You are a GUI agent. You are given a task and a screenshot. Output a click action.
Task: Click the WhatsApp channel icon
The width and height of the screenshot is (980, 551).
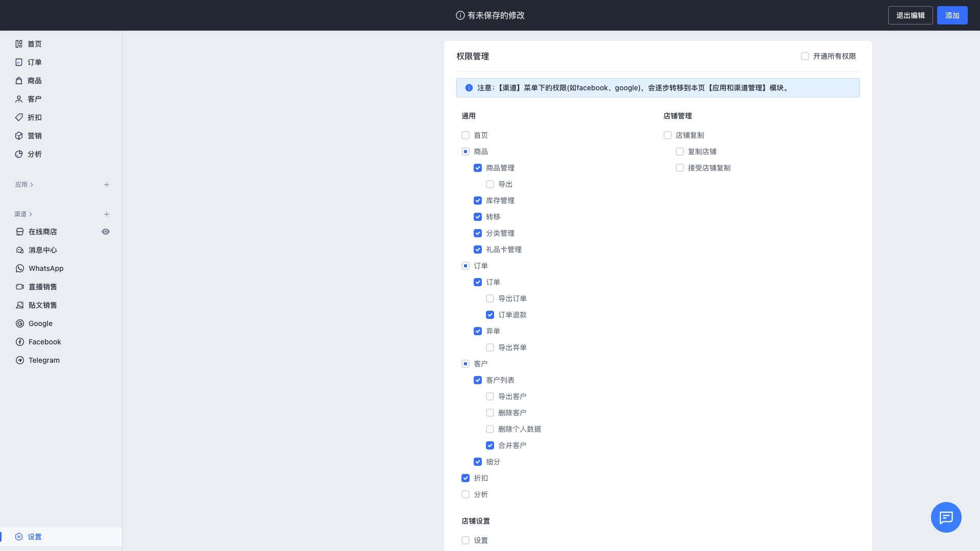click(20, 268)
